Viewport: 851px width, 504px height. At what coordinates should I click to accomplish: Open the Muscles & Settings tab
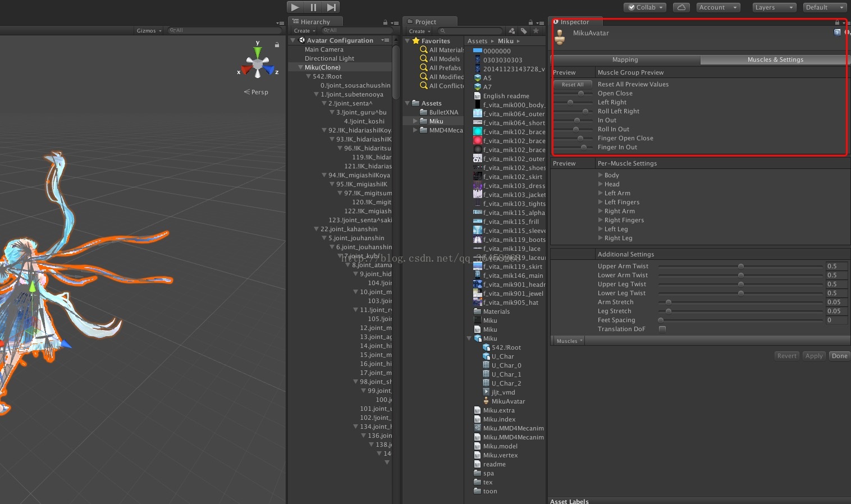click(775, 59)
